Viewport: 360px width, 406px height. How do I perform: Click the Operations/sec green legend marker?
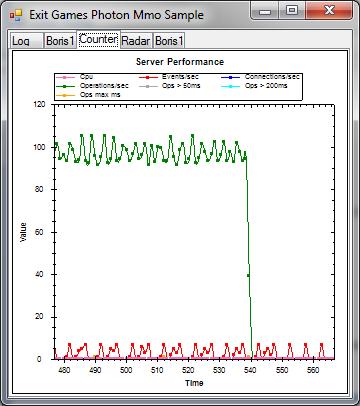66,86
